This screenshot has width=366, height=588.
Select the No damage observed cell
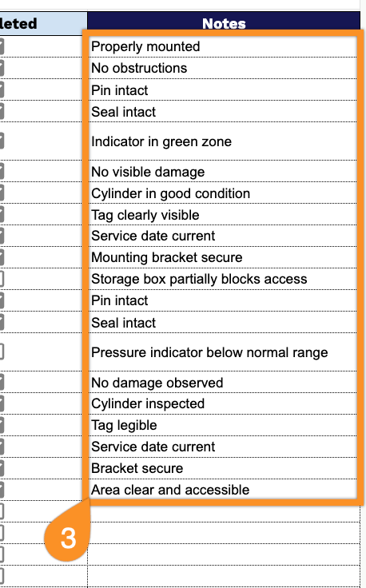pos(224,382)
